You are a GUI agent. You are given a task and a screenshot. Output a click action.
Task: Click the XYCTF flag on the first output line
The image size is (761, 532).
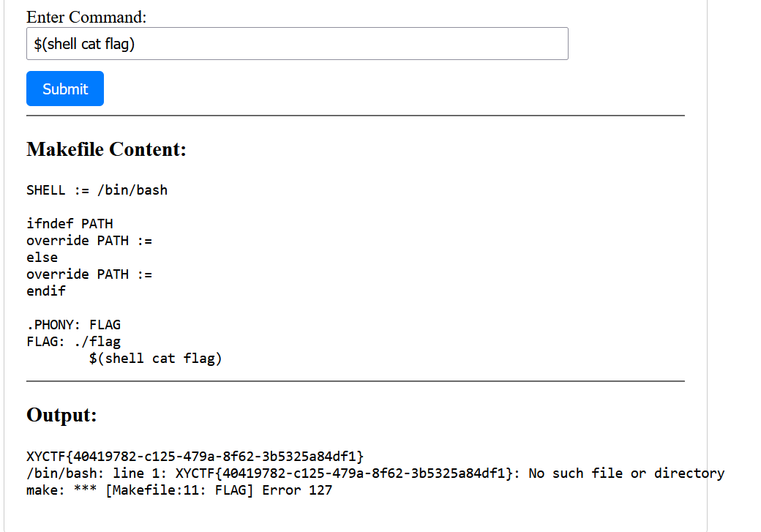pyautogui.click(x=195, y=457)
